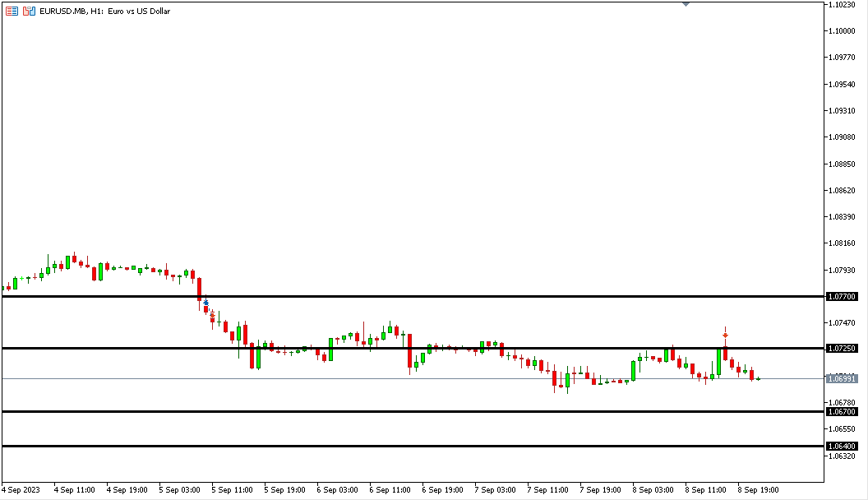This screenshot has height=500, width=868.
Task: Click the chart shift triangle marker
Action: click(x=686, y=3)
